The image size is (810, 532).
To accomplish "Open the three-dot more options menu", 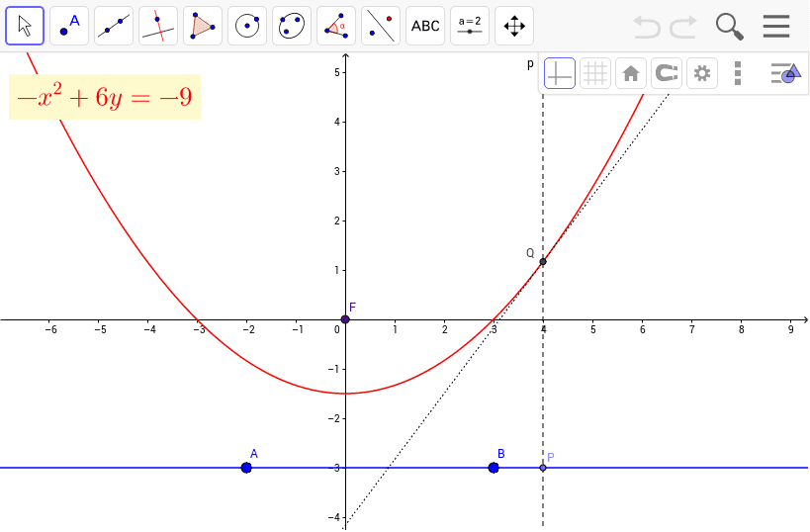I will (x=738, y=73).
